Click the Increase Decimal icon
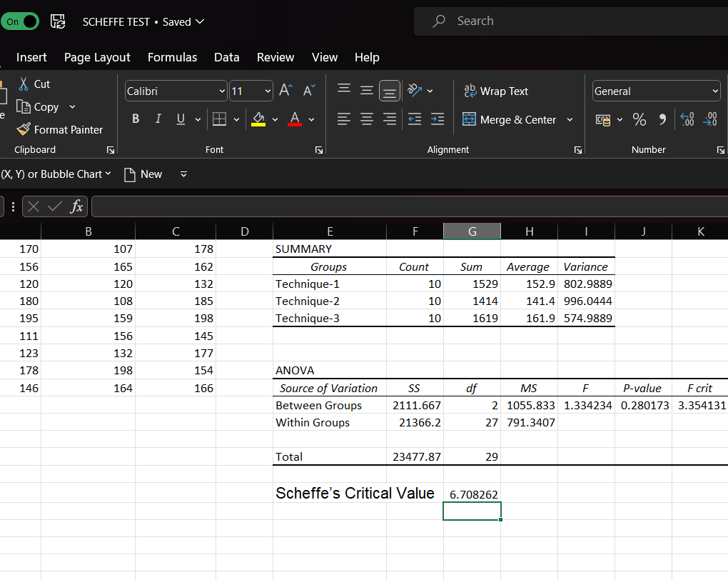728x580 pixels. click(687, 119)
